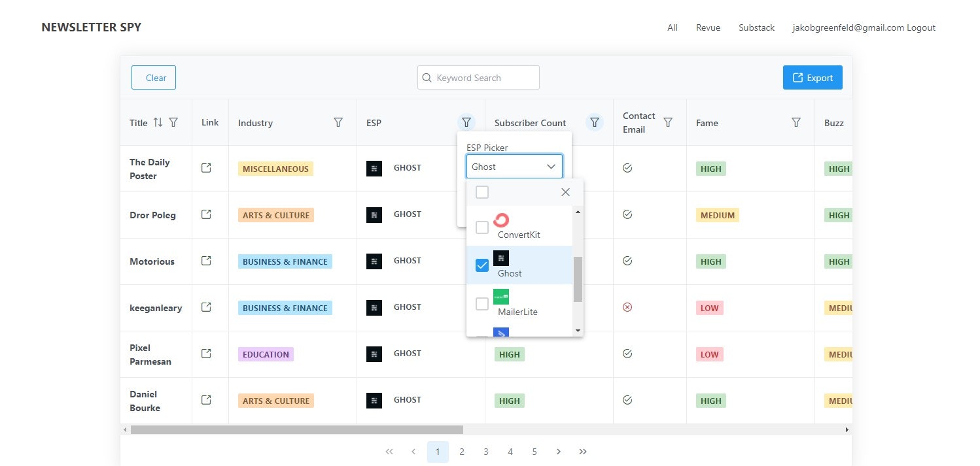Image resolution: width=980 pixels, height=466 pixels.
Task: Click the Export button
Action: point(813,78)
